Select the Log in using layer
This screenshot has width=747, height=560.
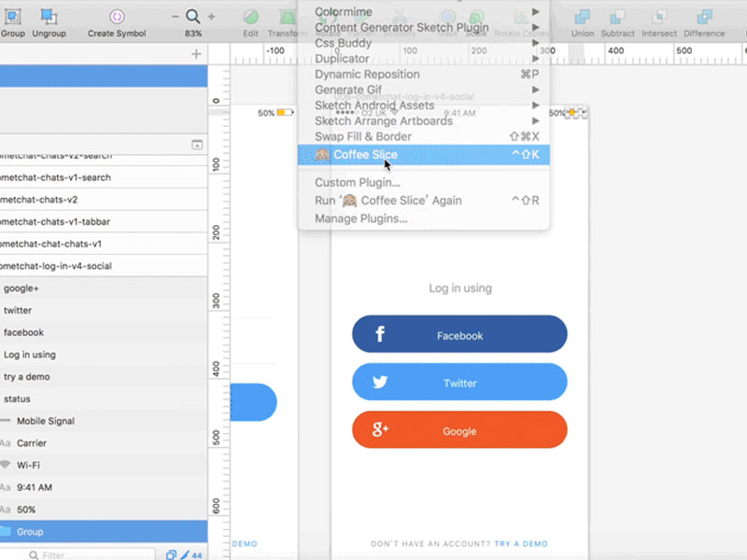104,355
